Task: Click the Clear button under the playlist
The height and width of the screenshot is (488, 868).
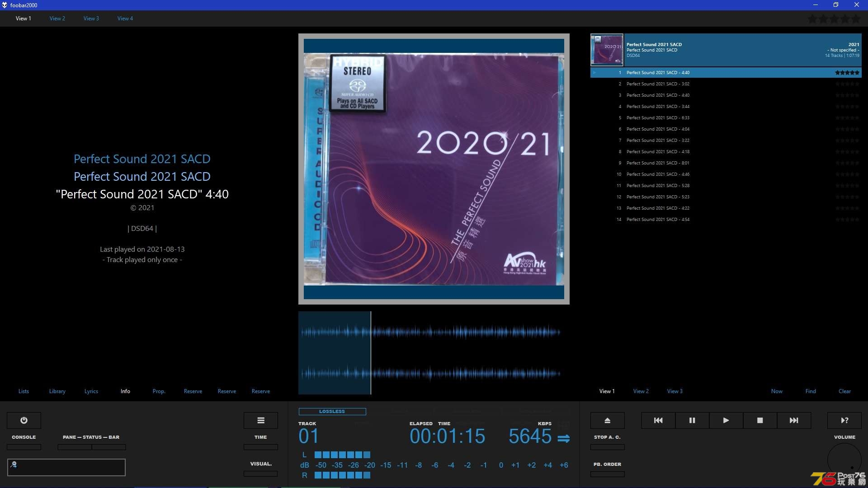Action: 844,391
